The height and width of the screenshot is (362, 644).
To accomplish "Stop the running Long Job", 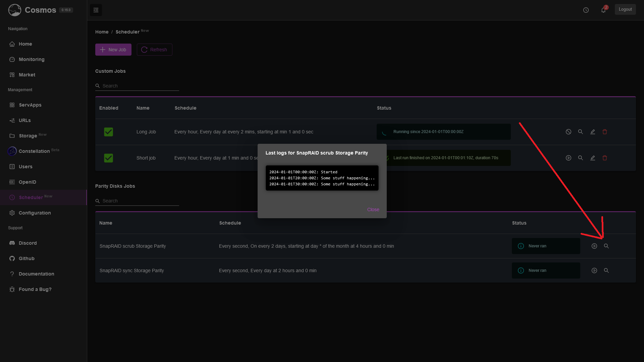I will [569, 132].
